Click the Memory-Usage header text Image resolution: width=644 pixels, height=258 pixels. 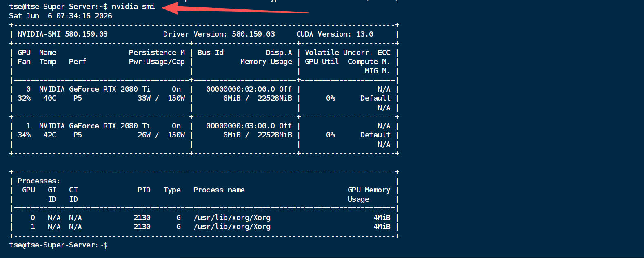(266, 62)
